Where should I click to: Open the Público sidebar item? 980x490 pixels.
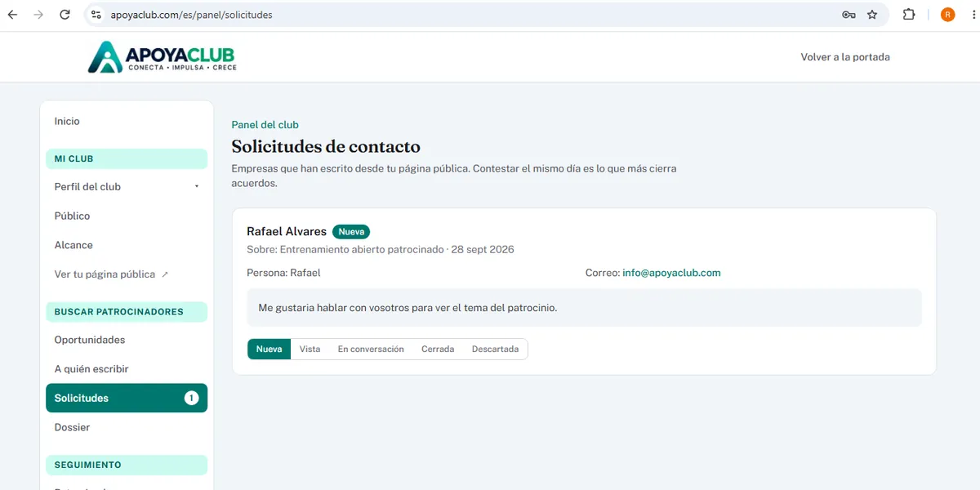point(127,216)
